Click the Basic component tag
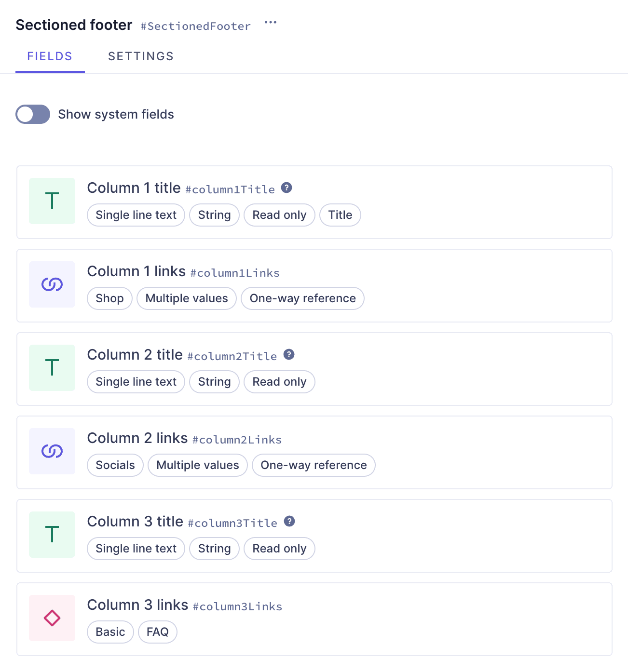This screenshot has width=628, height=672. point(110,632)
